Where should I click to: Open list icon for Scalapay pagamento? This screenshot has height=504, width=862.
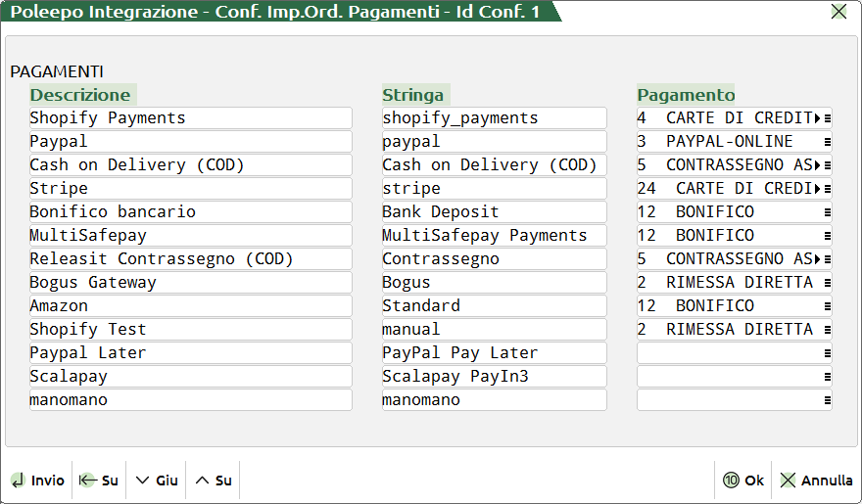coord(827,377)
